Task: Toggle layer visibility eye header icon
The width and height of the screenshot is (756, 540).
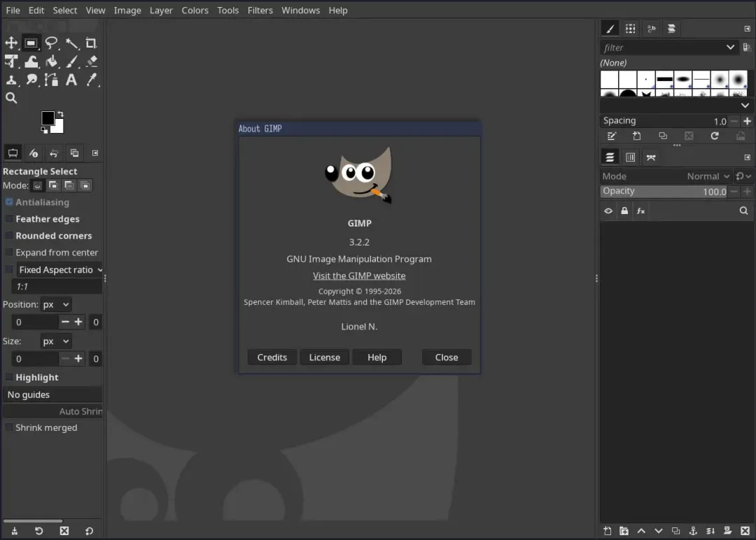Action: click(x=608, y=211)
